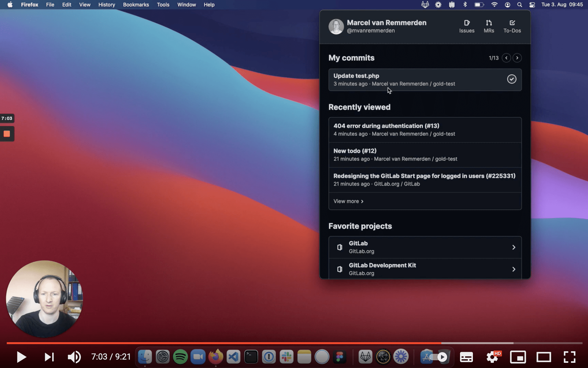588x368 pixels.
Task: Go to next commit with right chevron
Action: (517, 58)
